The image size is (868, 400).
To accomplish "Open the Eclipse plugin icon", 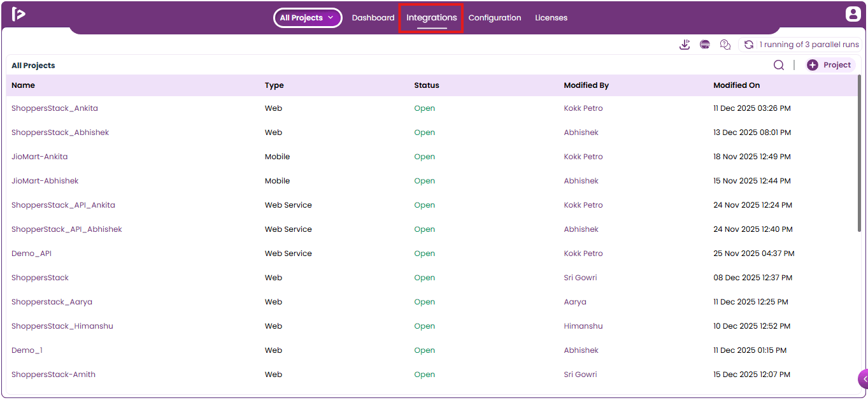I will pos(705,45).
